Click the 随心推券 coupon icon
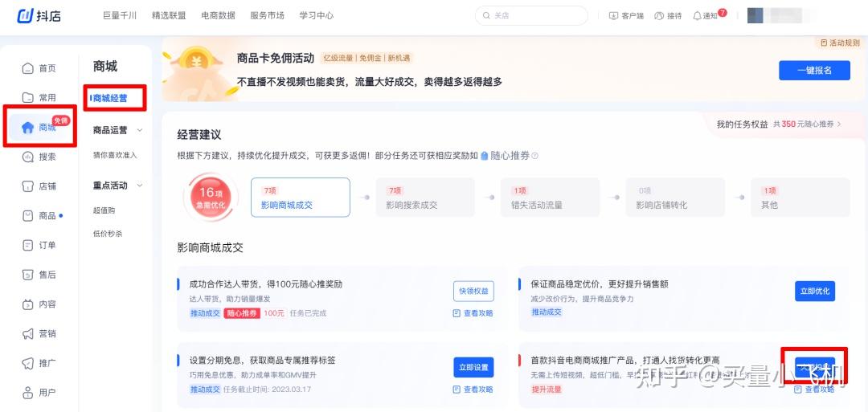 [x=485, y=156]
